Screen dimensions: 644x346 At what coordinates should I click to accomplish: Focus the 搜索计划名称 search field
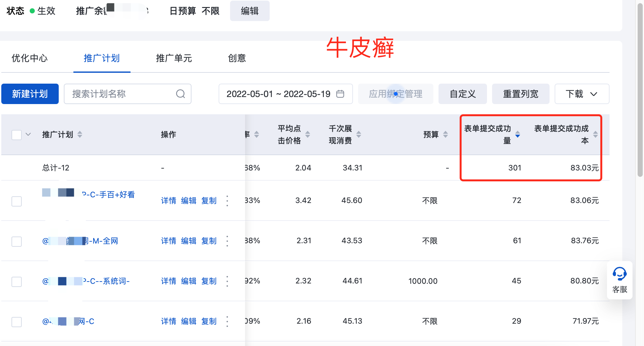point(128,94)
